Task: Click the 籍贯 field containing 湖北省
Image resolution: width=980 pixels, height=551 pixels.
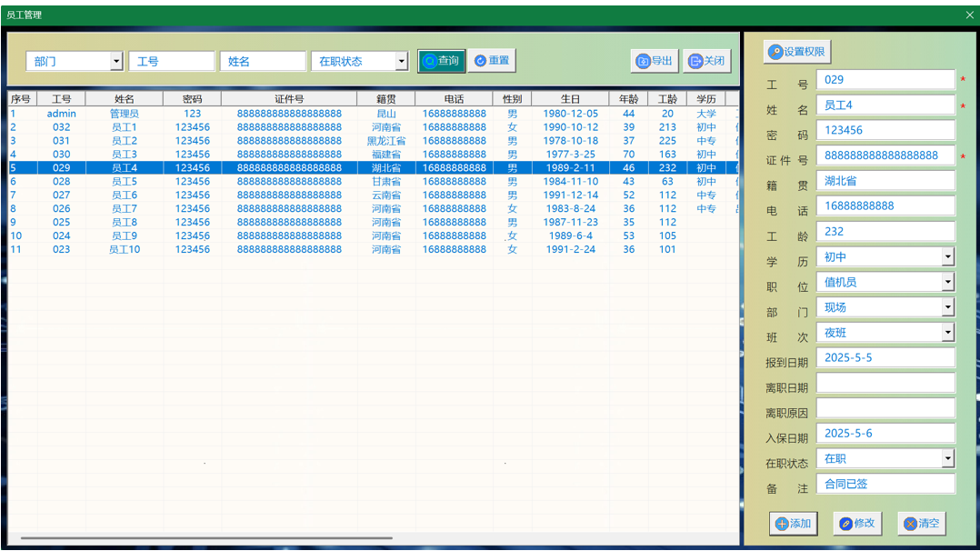Action: [x=885, y=181]
